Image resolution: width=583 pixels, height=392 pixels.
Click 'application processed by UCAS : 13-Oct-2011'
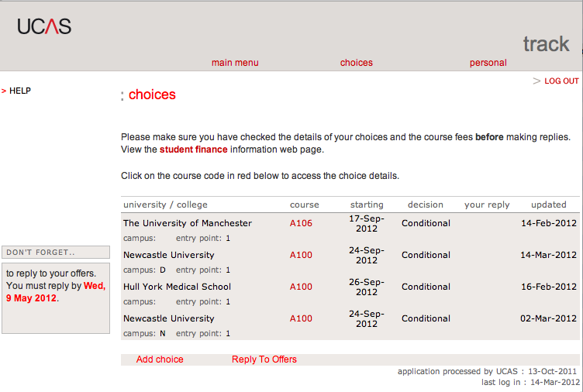487,371
